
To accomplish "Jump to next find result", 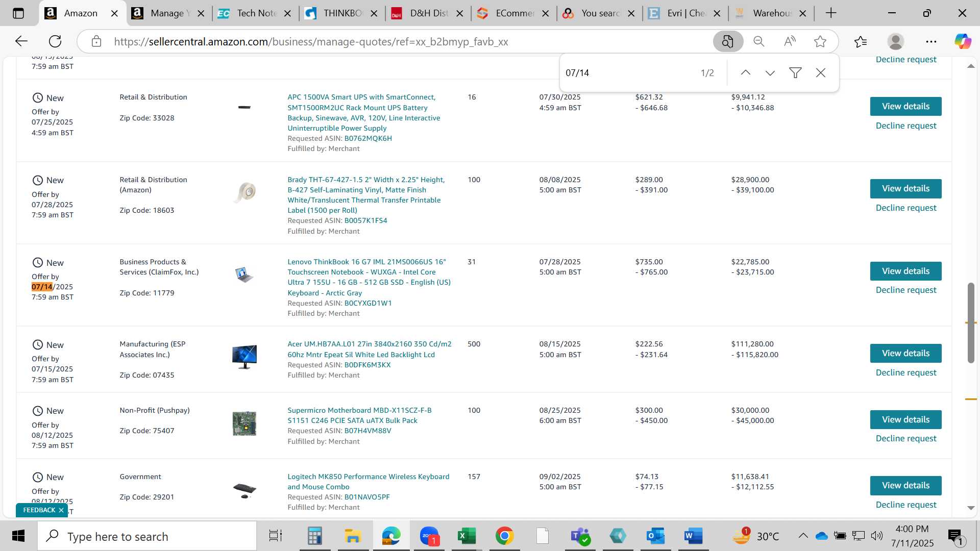I will 770,73.
